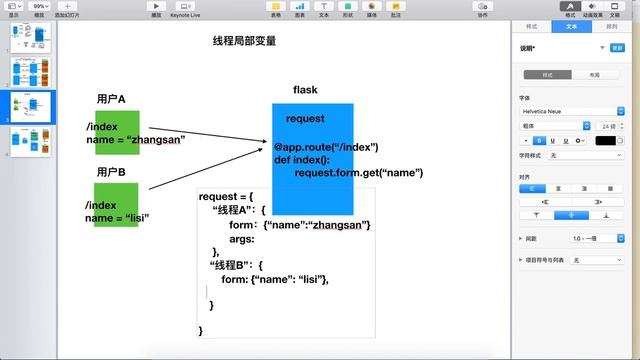
Task: Open the Helvetica Neue font dropdown
Action: pyautogui.click(x=572, y=111)
